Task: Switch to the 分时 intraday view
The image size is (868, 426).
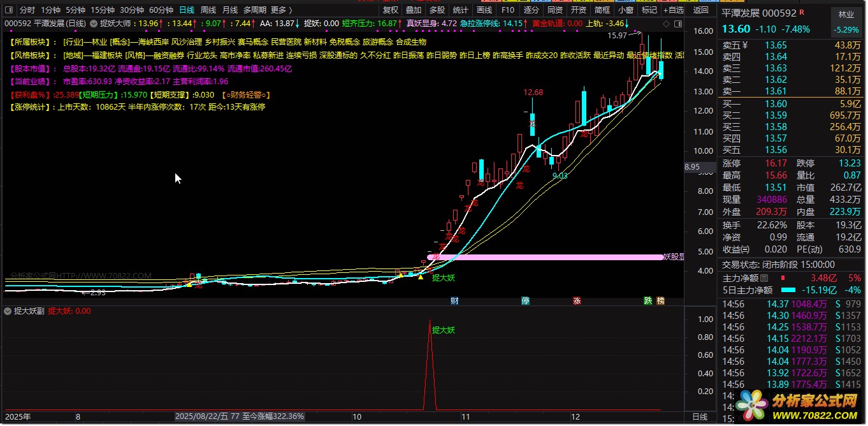Action: click(x=27, y=10)
